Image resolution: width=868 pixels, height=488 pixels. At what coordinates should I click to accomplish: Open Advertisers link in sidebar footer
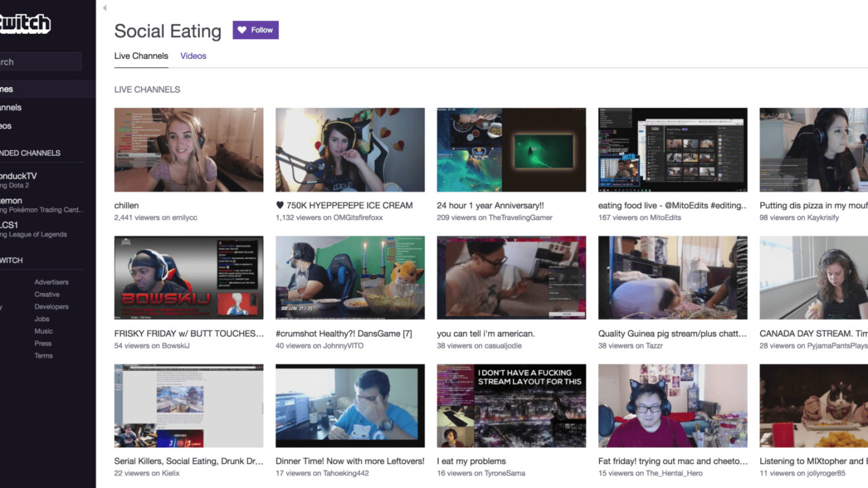52,282
